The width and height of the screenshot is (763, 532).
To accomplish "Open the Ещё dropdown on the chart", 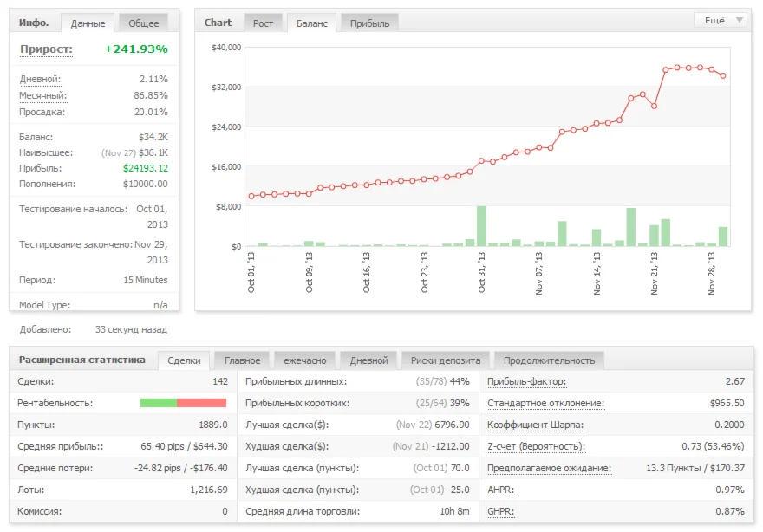I will [x=720, y=20].
